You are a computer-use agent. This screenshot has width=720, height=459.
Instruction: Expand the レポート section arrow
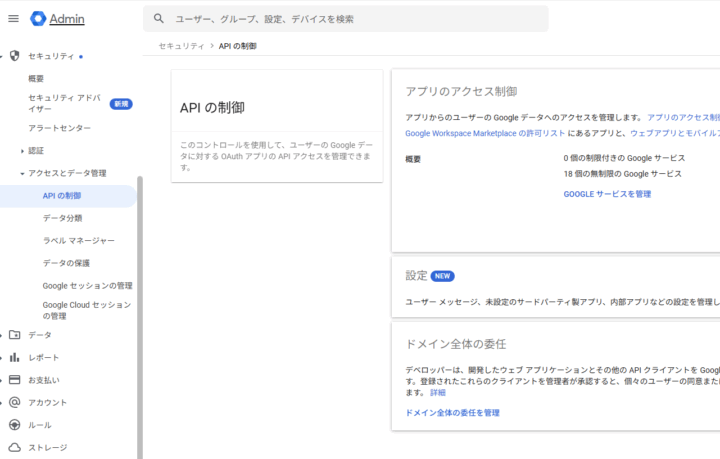click(3, 357)
